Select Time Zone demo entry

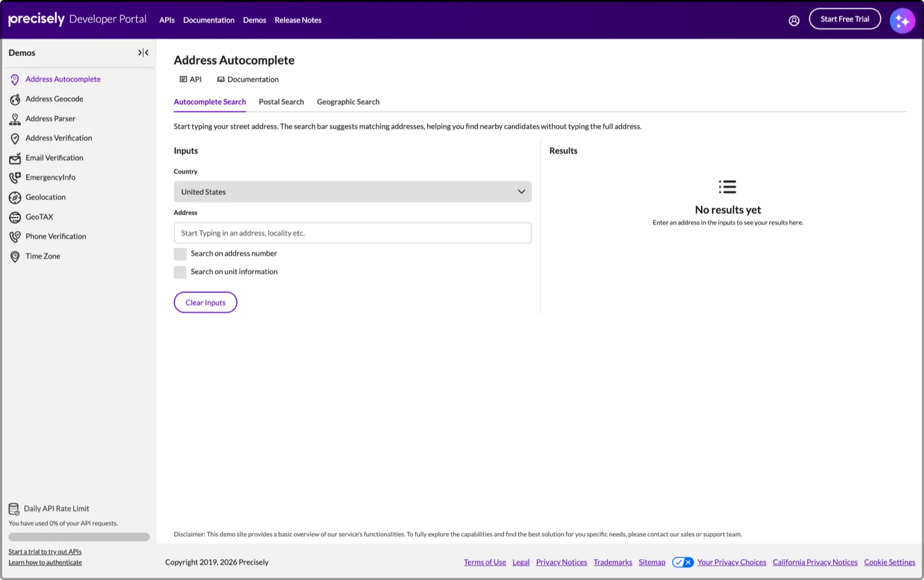point(43,256)
